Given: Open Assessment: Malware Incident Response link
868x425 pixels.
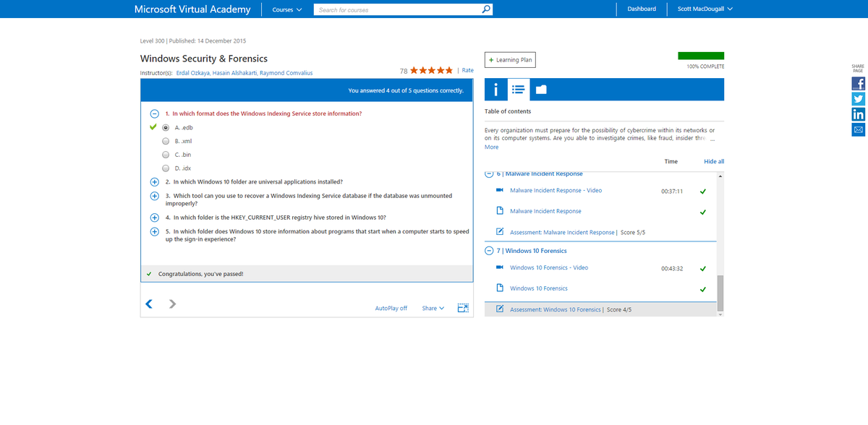Looking at the screenshot, I should point(562,232).
